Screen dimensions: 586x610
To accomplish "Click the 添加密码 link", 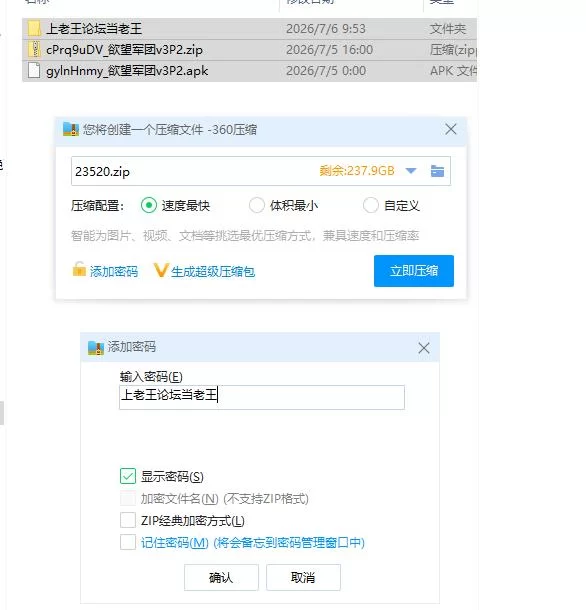I will (114, 271).
